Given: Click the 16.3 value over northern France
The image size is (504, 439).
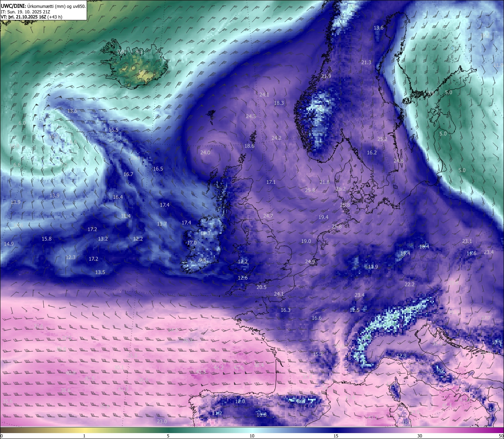Looking at the screenshot, I should coord(285,310).
